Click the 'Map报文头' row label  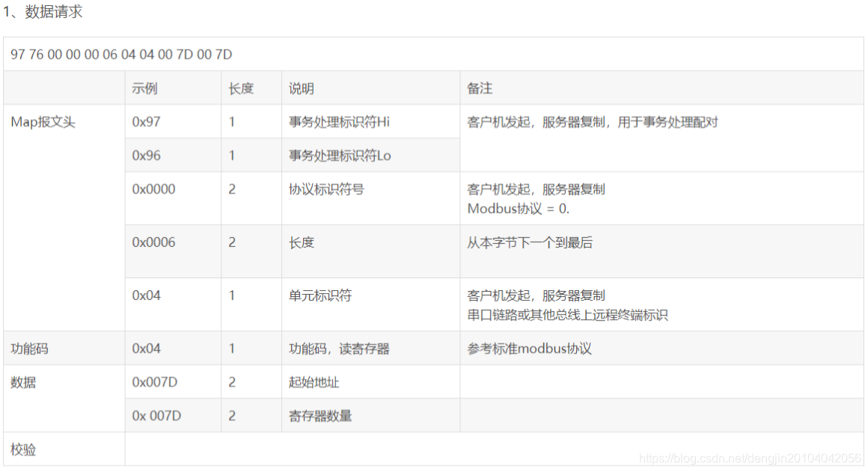pos(43,122)
